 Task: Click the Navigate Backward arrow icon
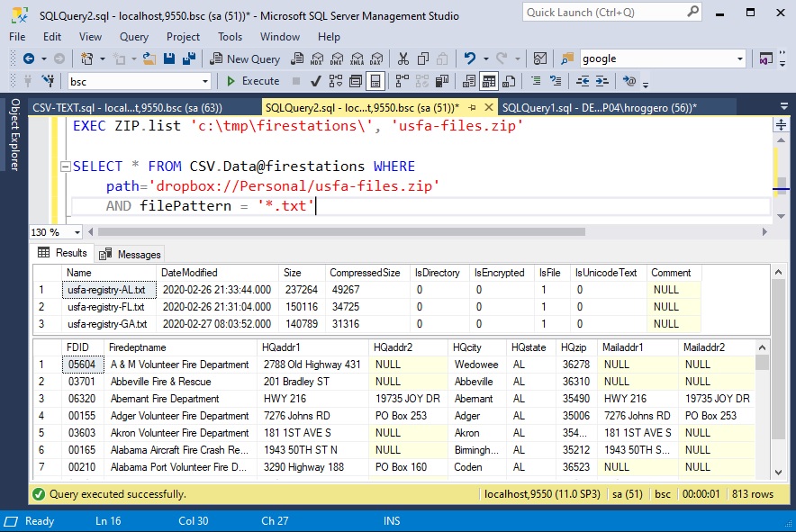pos(29,59)
